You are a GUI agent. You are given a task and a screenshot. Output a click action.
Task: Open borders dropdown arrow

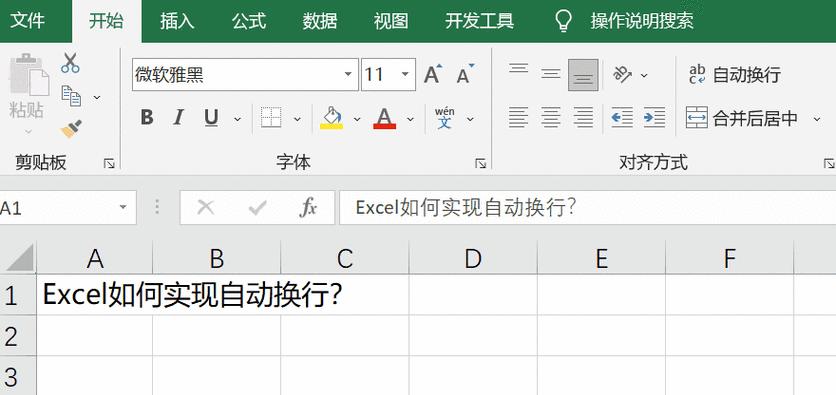tap(297, 119)
